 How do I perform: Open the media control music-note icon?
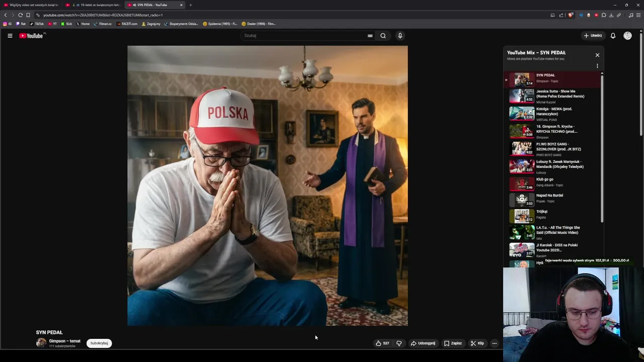coord(631,15)
